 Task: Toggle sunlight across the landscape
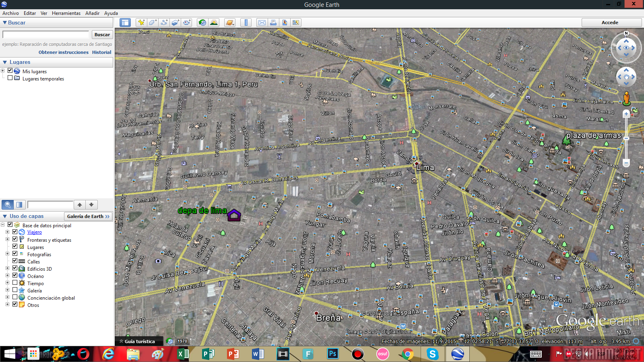pyautogui.click(x=214, y=23)
